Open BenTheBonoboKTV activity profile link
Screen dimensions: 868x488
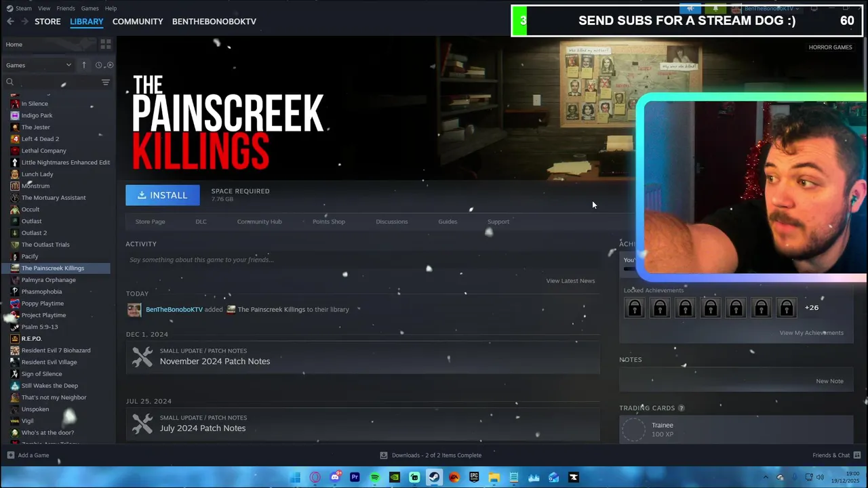click(x=174, y=310)
